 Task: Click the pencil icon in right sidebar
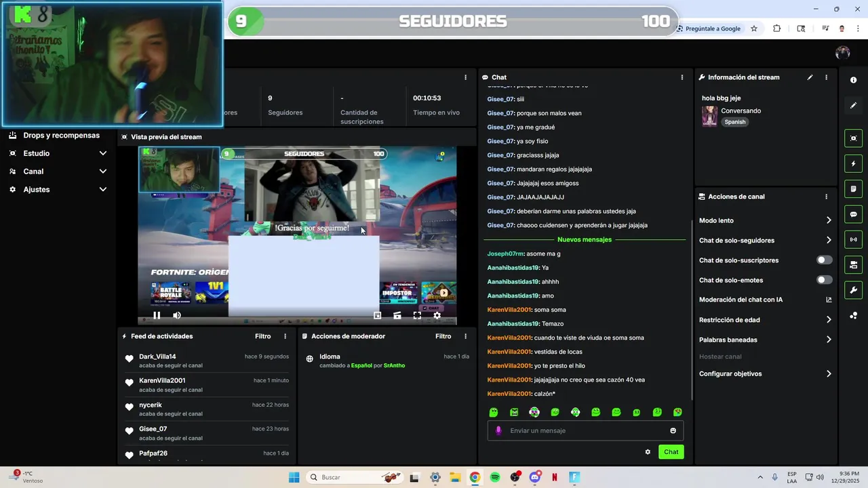(853, 105)
